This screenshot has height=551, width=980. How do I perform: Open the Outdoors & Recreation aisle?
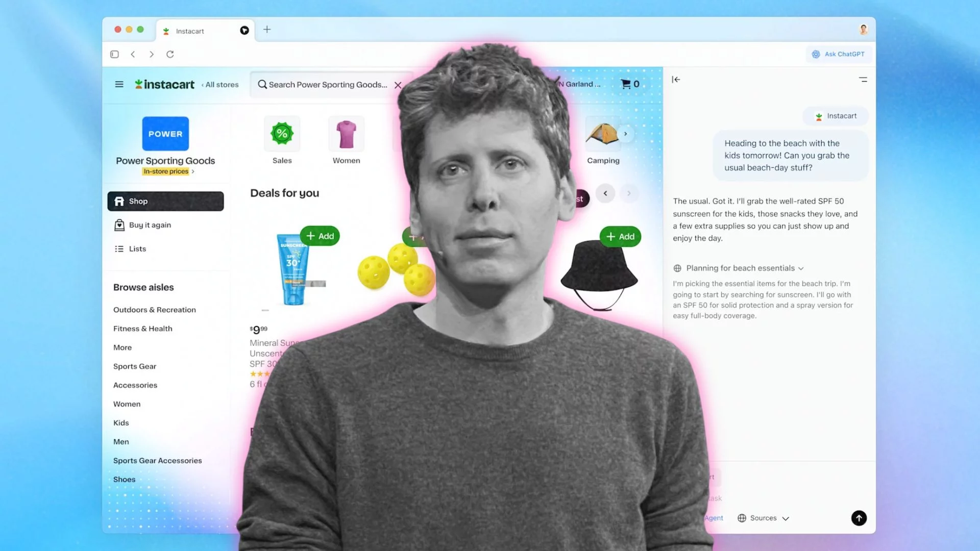click(154, 310)
